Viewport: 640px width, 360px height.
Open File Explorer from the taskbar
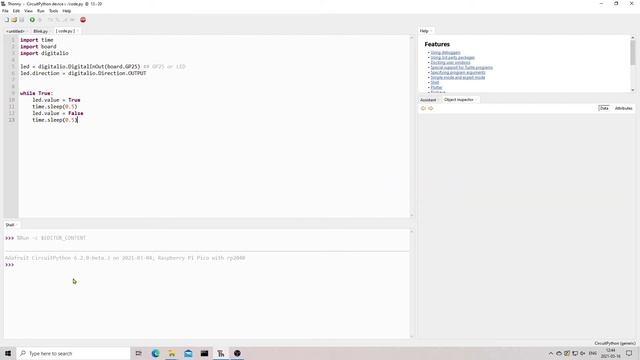(x=172, y=353)
